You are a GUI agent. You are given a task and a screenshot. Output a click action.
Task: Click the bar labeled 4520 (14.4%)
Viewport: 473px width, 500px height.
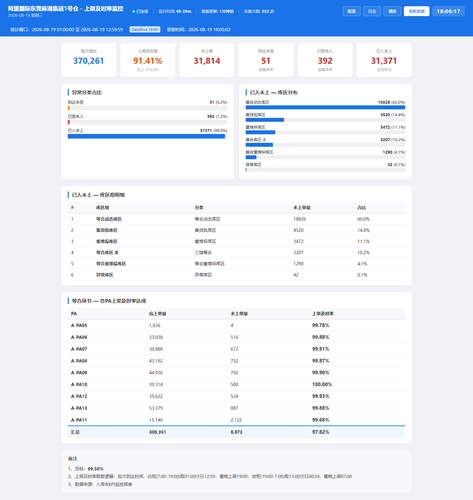click(x=265, y=120)
